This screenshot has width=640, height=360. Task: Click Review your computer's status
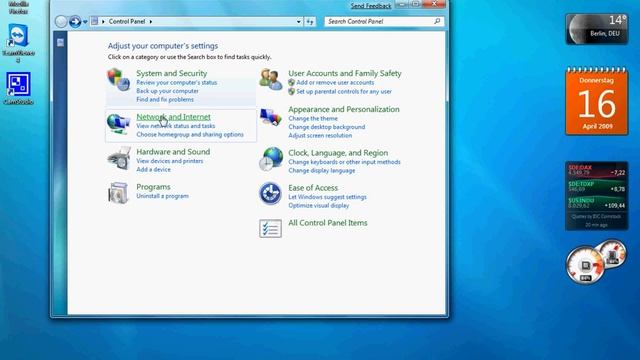pyautogui.click(x=177, y=82)
